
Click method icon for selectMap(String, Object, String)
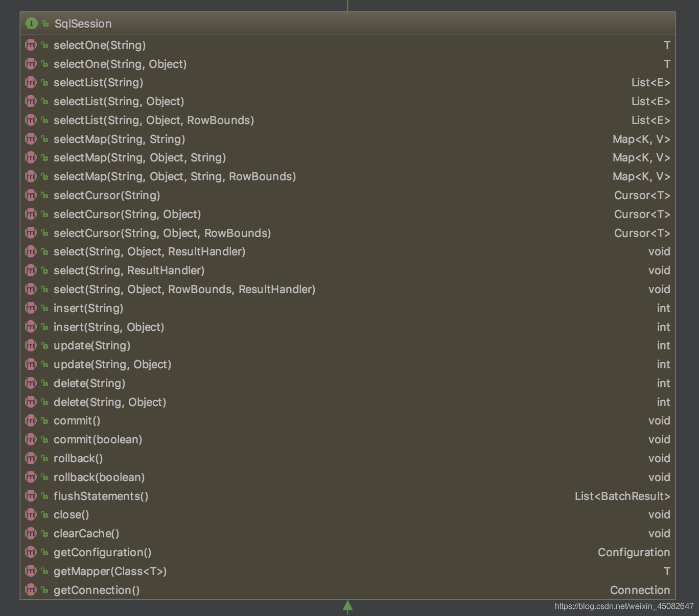(x=31, y=157)
